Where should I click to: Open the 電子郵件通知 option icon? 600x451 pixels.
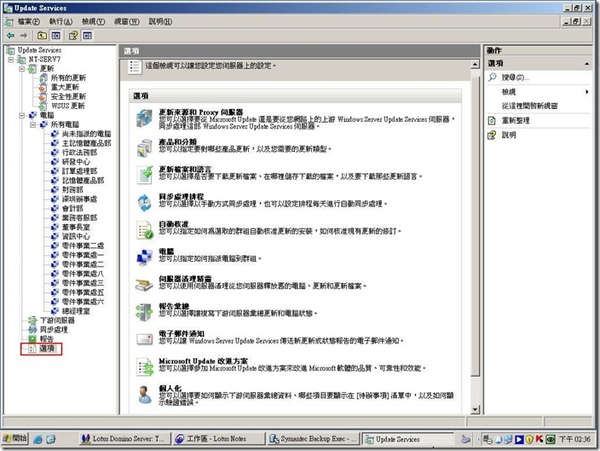(x=144, y=339)
